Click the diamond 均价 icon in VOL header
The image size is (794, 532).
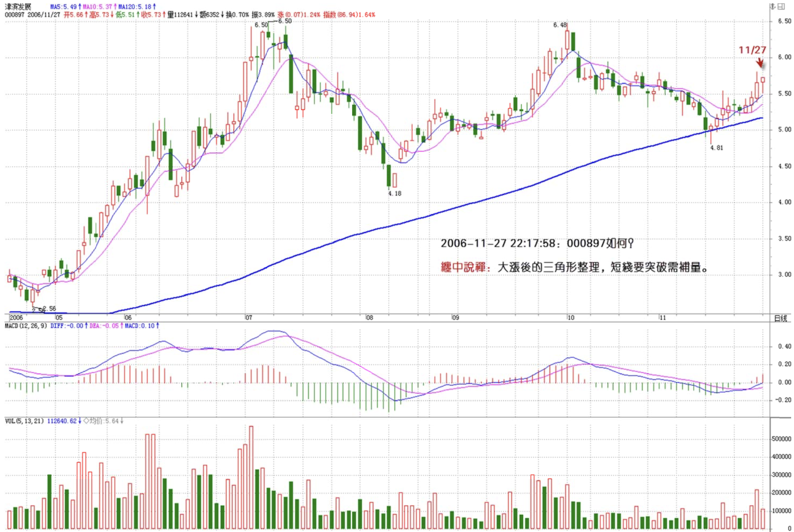(x=86, y=421)
